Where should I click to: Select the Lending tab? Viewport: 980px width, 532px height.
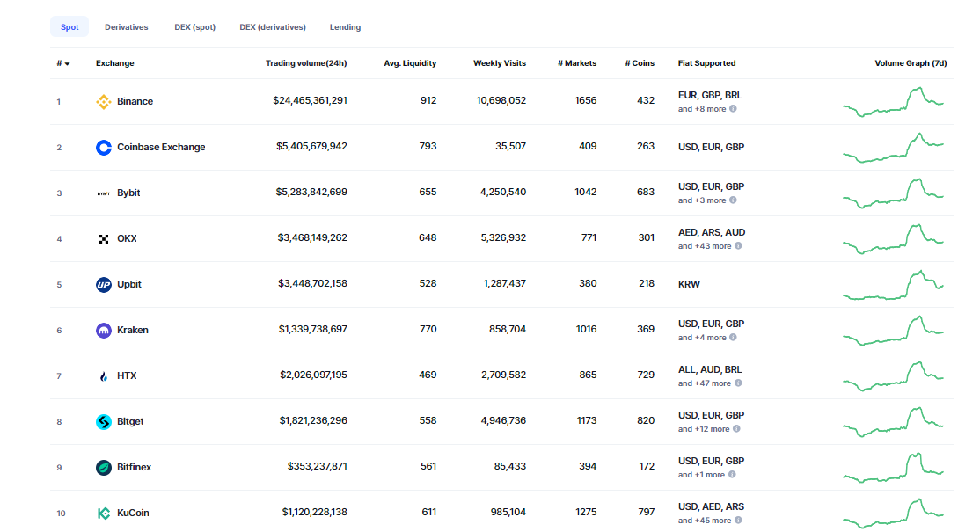[345, 27]
